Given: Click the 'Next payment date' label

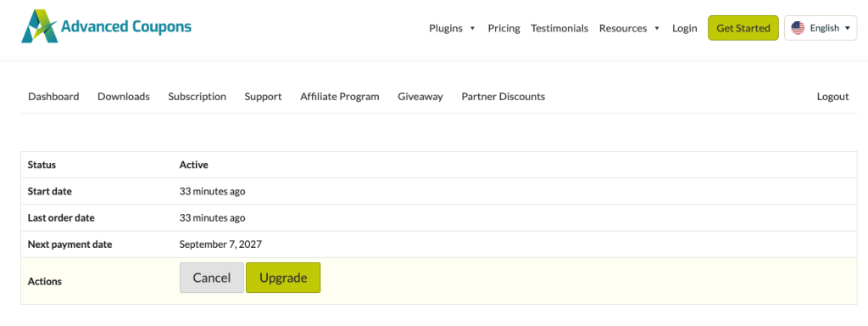Looking at the screenshot, I should 70,244.
